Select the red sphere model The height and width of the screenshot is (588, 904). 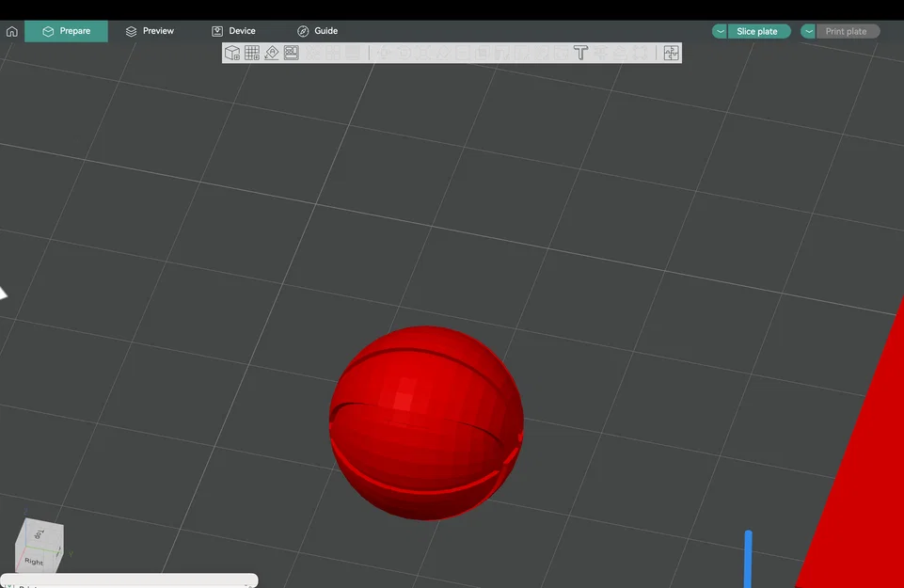pos(426,423)
